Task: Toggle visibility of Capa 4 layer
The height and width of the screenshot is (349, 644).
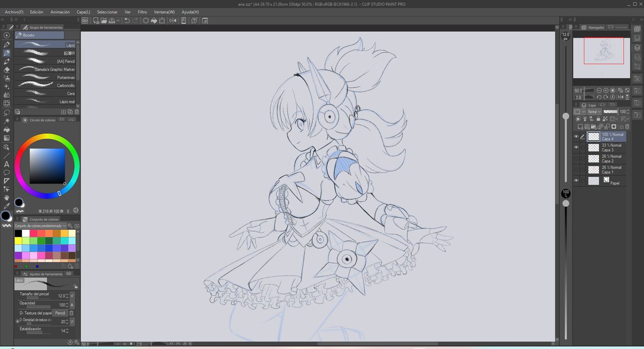Action: [576, 136]
